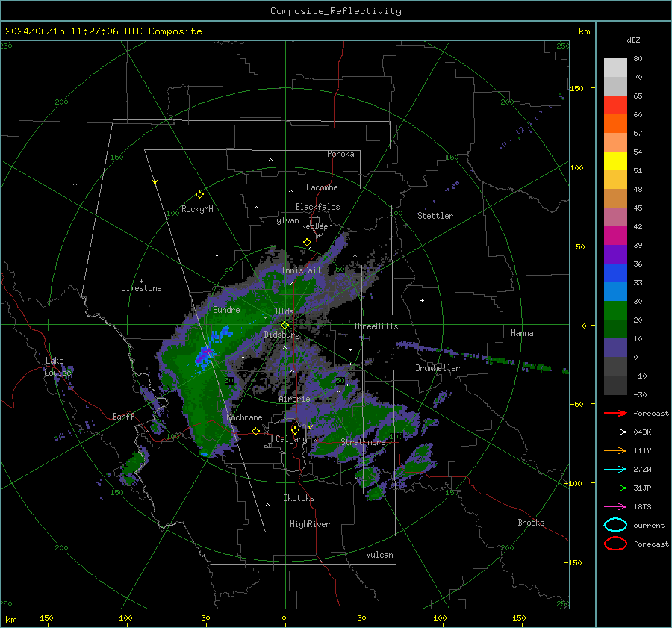Click the bright yellow dBZ swatch
Viewport: 672px width, 628px height.
(615, 161)
